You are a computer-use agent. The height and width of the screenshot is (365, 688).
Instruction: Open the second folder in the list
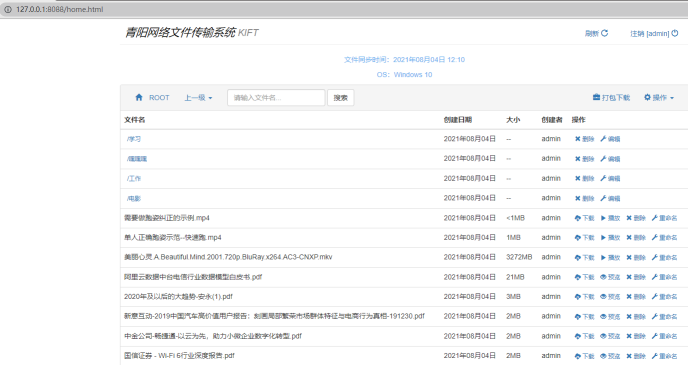click(137, 159)
